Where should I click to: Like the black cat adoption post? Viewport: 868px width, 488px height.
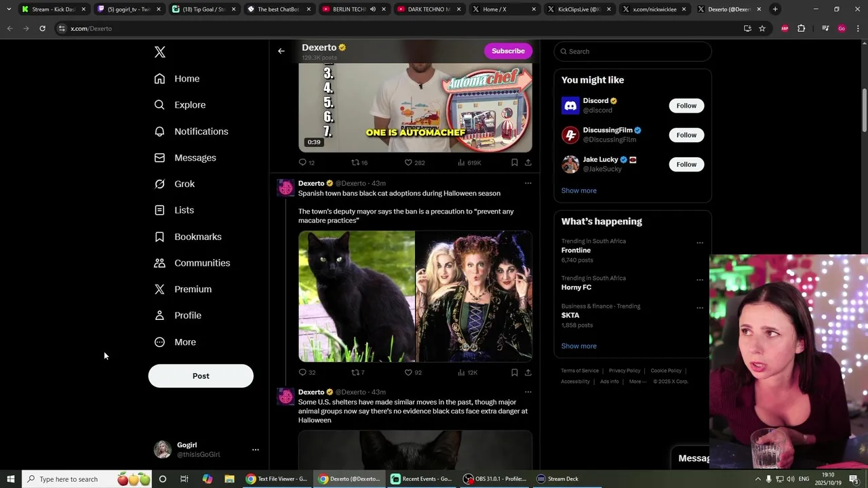(x=413, y=372)
